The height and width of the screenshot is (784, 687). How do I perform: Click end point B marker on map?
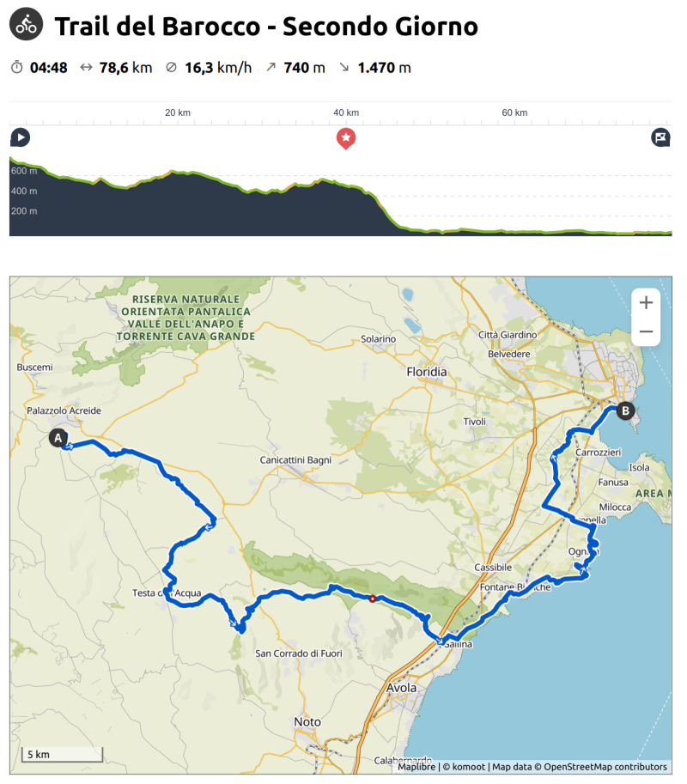(625, 410)
